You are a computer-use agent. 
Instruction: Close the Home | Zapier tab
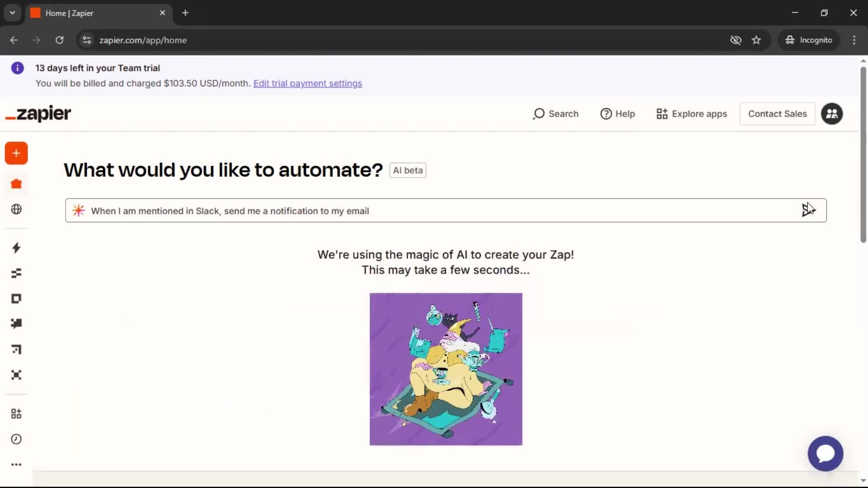163,13
